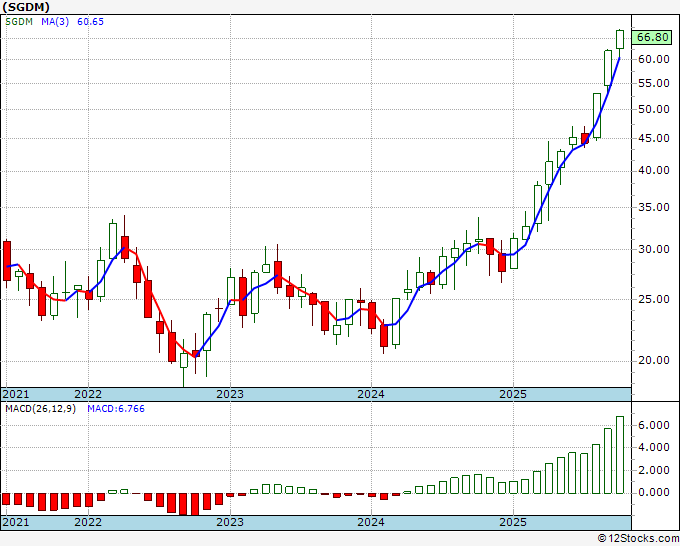680x546 pixels.
Task: Click 2021 on the MACD timeline
Action: (x=16, y=522)
